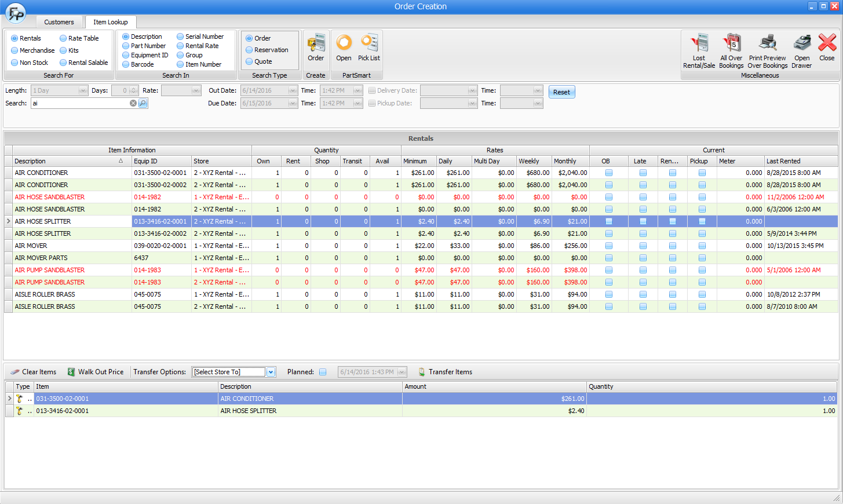Screen dimensions: 843x504
Task: Expand Select Store To dropdown
Action: (271, 372)
